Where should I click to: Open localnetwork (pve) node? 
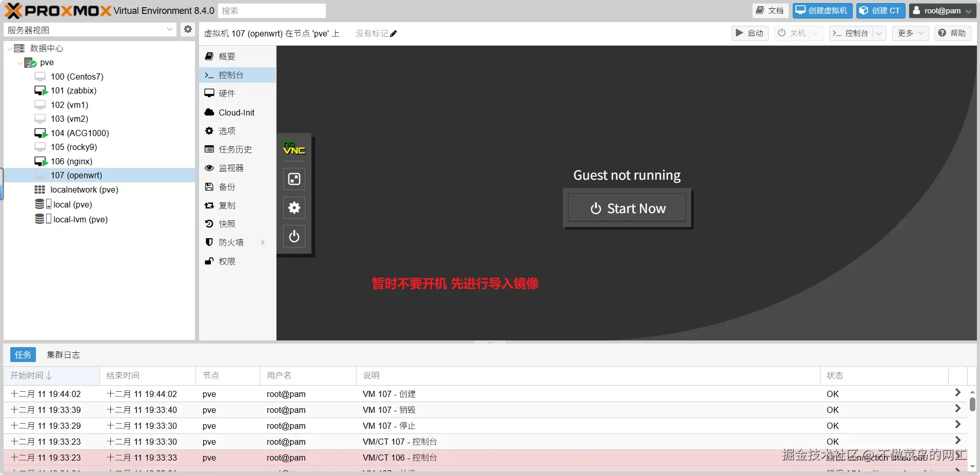(84, 189)
